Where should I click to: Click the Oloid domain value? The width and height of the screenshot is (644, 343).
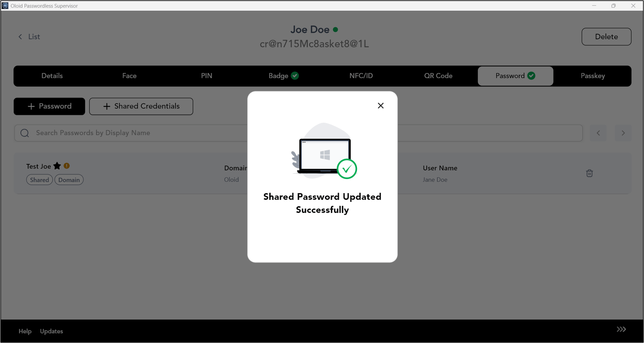(231, 180)
